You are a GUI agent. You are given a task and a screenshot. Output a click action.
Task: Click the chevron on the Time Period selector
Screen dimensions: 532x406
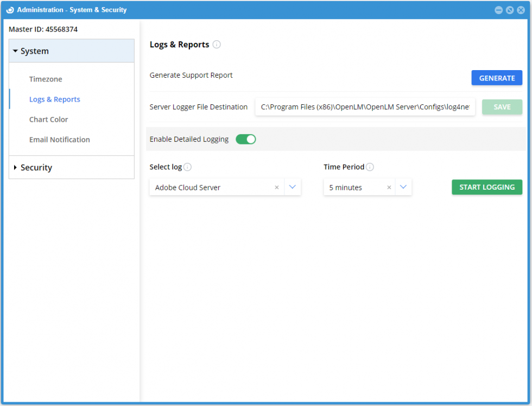[403, 187]
